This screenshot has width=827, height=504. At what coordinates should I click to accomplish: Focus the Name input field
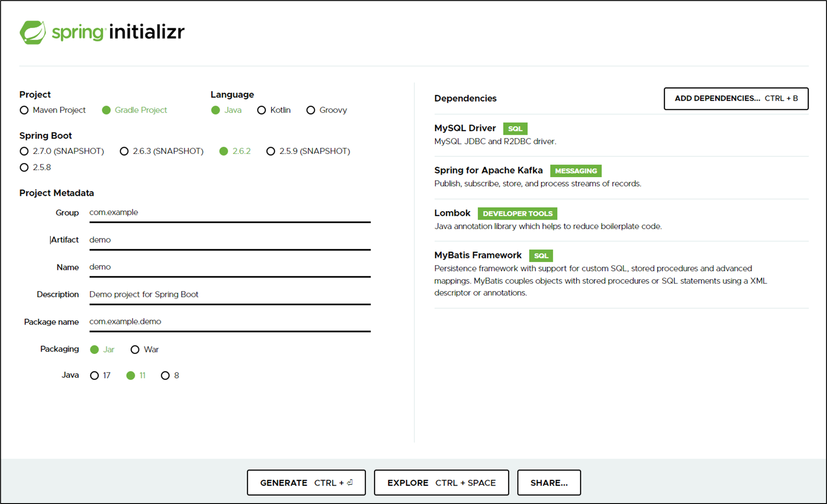(x=230, y=267)
